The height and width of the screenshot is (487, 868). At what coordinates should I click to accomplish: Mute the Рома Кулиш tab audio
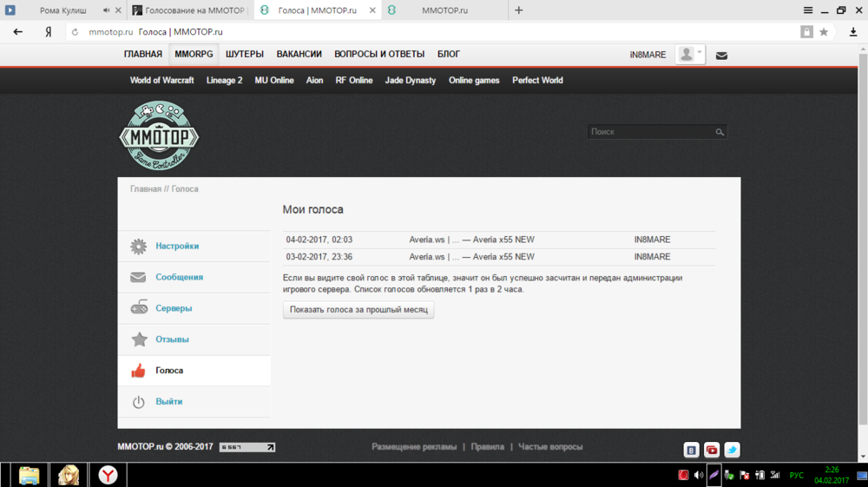[x=107, y=10]
